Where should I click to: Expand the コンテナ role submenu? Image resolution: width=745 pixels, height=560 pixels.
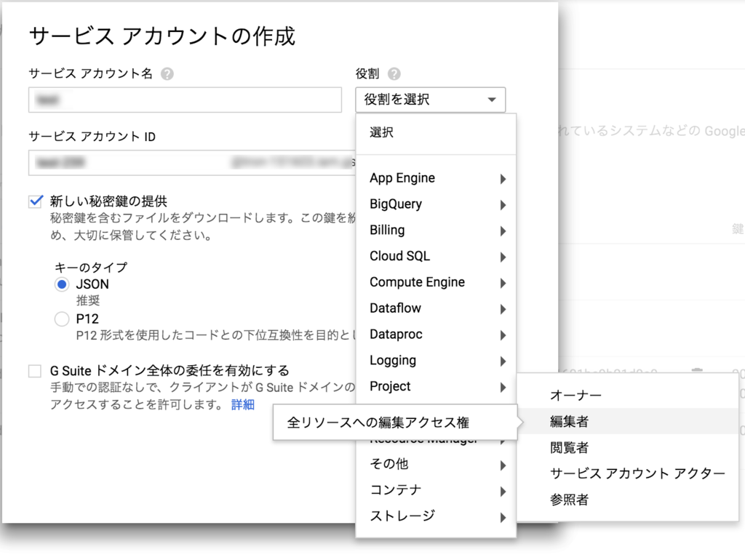436,491
